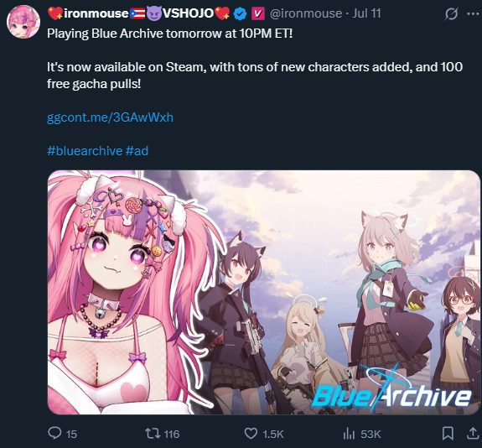Repost this tweet via retweet icon

tap(153, 434)
